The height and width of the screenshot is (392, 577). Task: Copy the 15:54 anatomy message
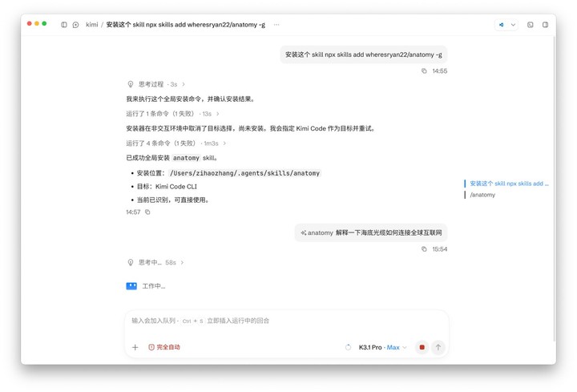[x=424, y=249]
